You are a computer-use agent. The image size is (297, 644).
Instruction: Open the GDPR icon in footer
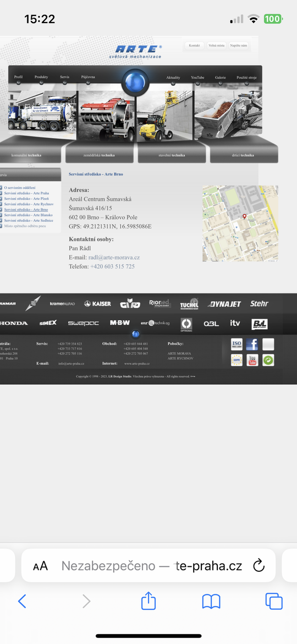point(237,360)
